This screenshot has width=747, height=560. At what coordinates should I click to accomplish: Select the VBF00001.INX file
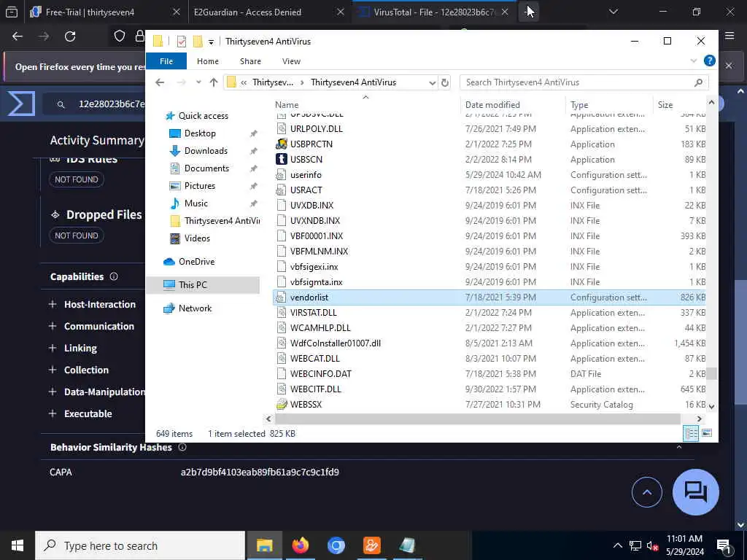(317, 236)
